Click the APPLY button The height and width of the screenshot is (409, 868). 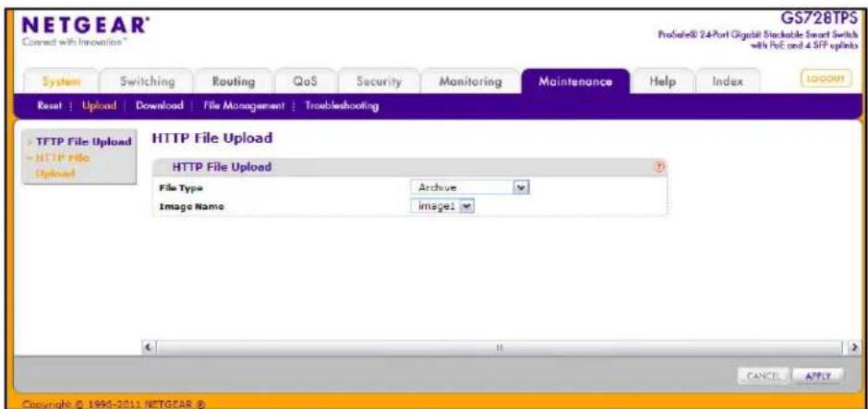(x=818, y=376)
